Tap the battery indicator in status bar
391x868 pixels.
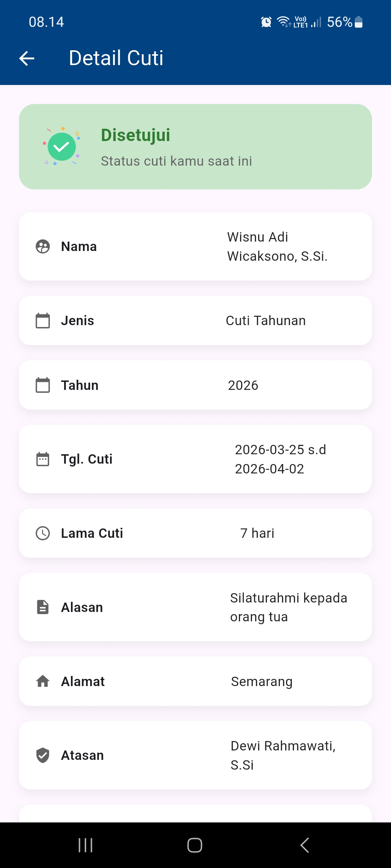[358, 22]
